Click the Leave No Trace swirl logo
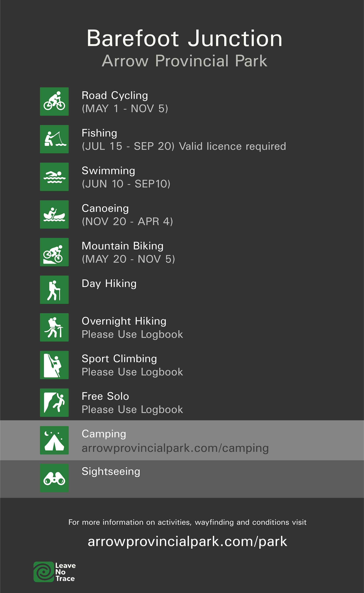Image resolution: width=364 pixels, height=593 pixels. (x=44, y=572)
